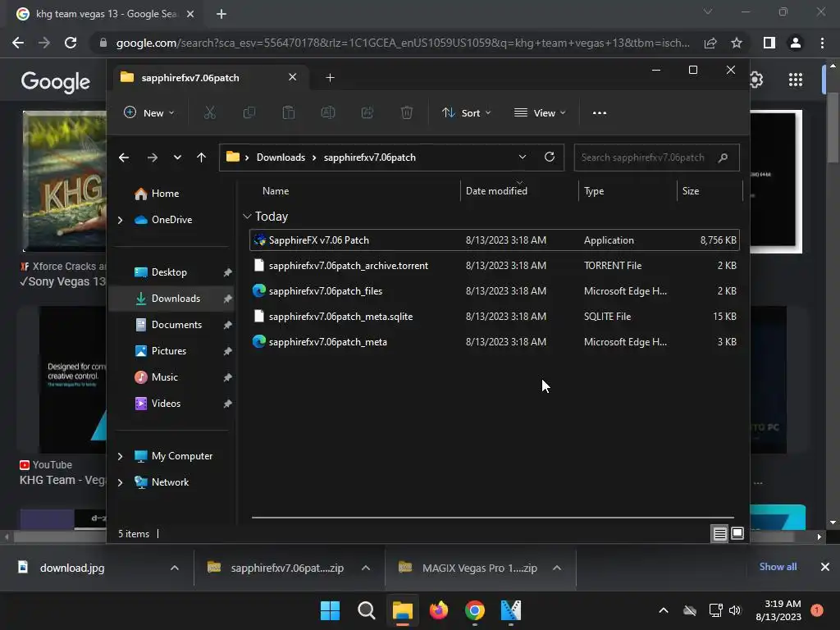Image resolution: width=840 pixels, height=630 pixels.
Task: Click the Rename icon in Explorer toolbar
Action: (x=328, y=112)
